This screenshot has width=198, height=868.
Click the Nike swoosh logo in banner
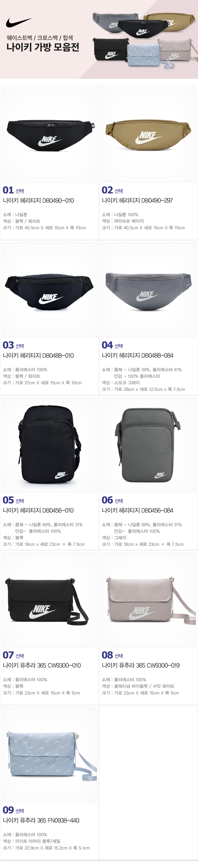19,23
